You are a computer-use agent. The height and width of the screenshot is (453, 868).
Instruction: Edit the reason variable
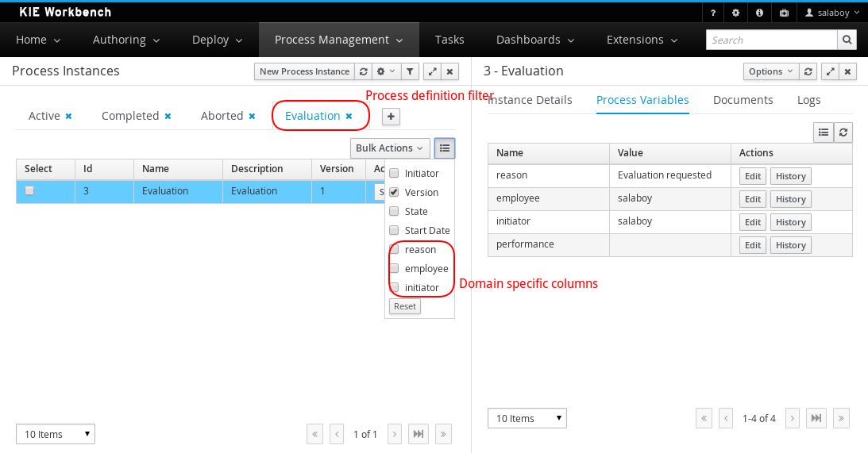pos(753,176)
